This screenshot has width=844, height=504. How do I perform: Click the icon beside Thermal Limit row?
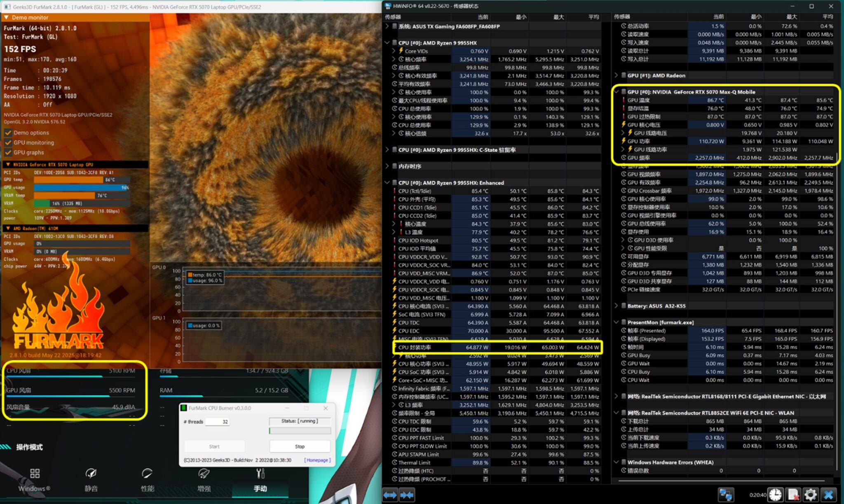[x=395, y=462]
